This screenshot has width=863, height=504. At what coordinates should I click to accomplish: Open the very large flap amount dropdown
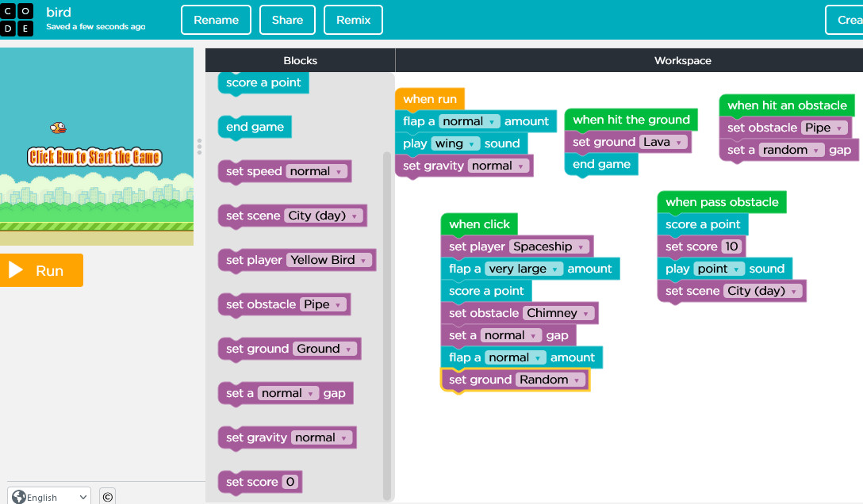point(524,269)
